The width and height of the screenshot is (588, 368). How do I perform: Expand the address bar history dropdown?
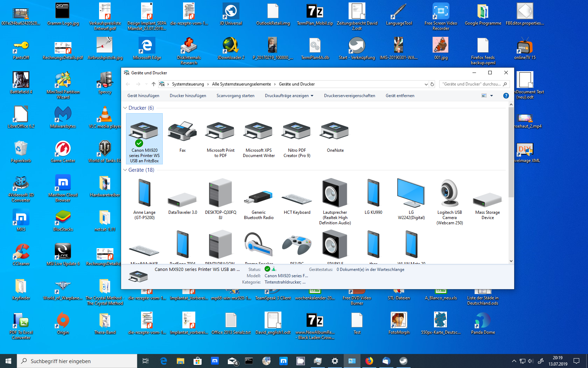point(426,84)
